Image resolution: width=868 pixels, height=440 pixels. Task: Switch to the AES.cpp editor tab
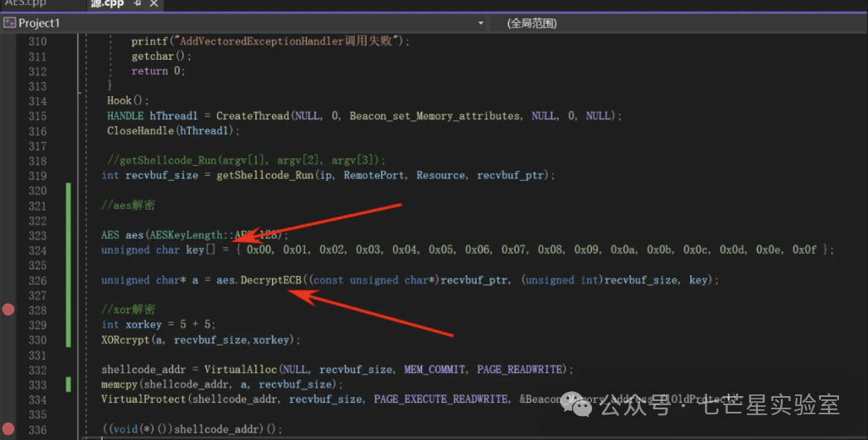tap(26, 3)
